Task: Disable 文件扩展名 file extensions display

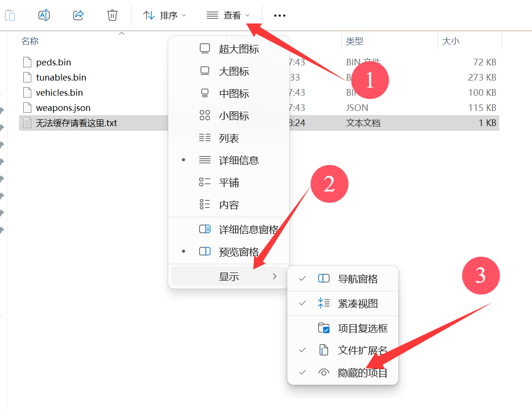Action: (x=362, y=350)
